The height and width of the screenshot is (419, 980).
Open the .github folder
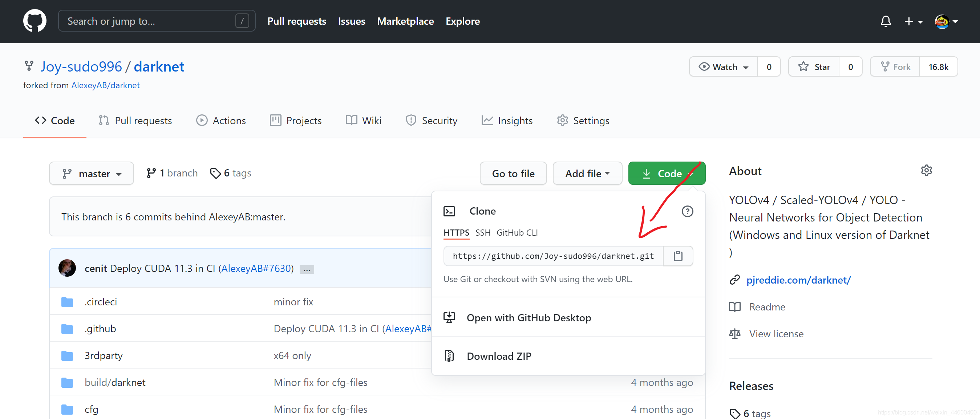pyautogui.click(x=100, y=329)
